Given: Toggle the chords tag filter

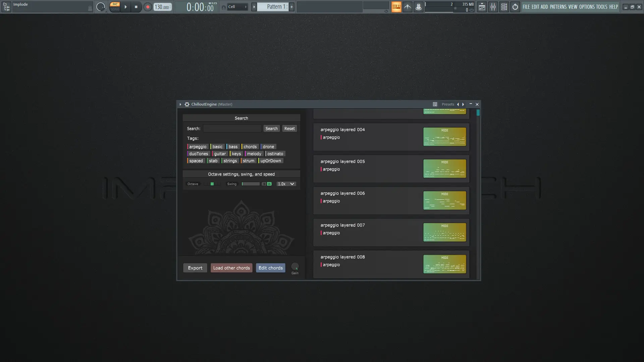Looking at the screenshot, I should click(250, 146).
